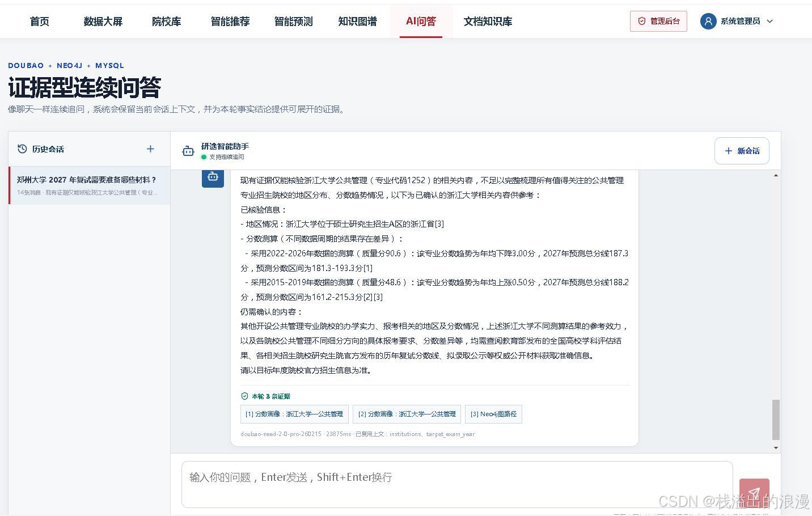Click the chat scrollbar down arrow

click(x=776, y=448)
